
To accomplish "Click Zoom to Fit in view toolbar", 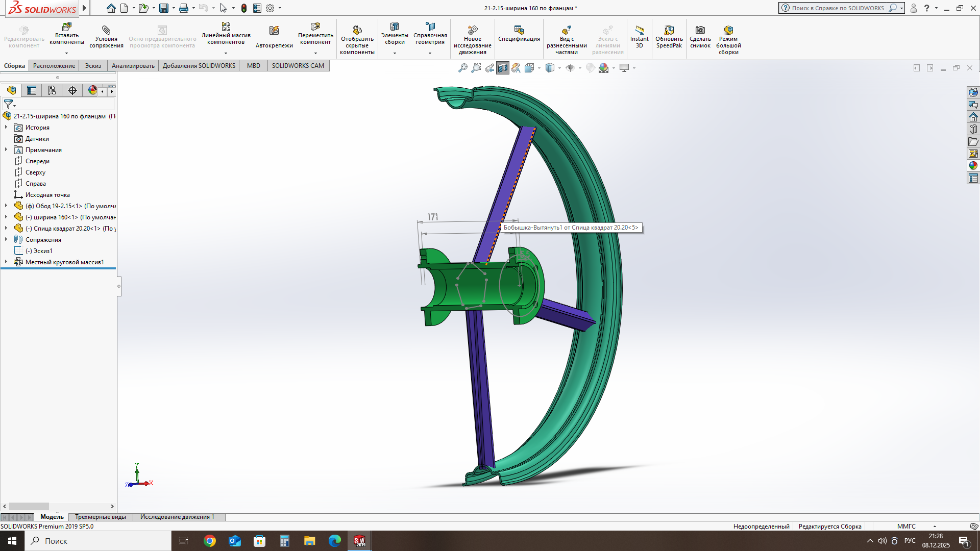I will click(x=462, y=68).
